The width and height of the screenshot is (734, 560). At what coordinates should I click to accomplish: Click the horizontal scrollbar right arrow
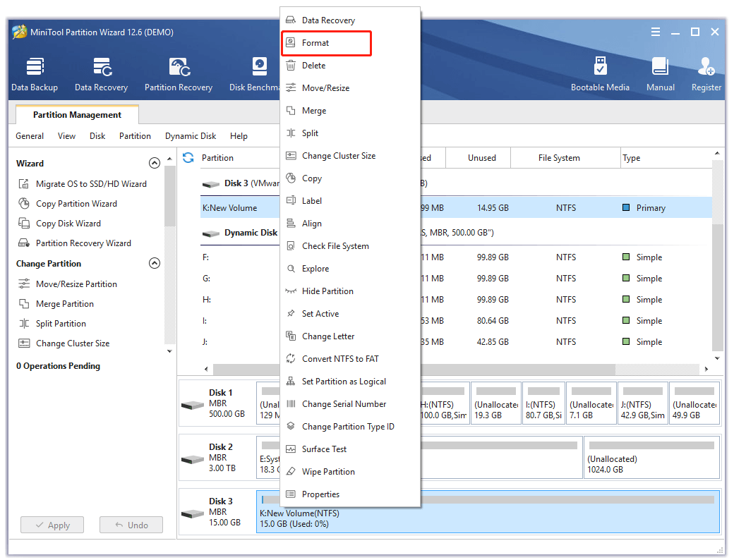(x=706, y=369)
